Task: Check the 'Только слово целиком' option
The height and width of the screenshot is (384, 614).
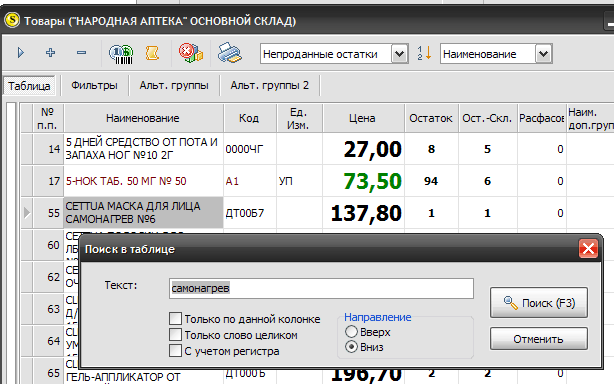Action: [x=175, y=335]
